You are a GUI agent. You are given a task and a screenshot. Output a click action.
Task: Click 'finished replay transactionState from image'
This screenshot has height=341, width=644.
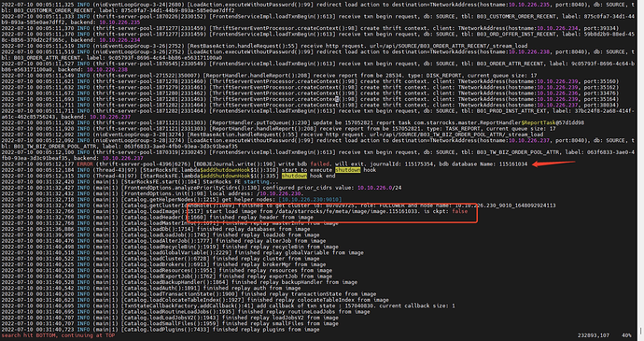point(308,293)
